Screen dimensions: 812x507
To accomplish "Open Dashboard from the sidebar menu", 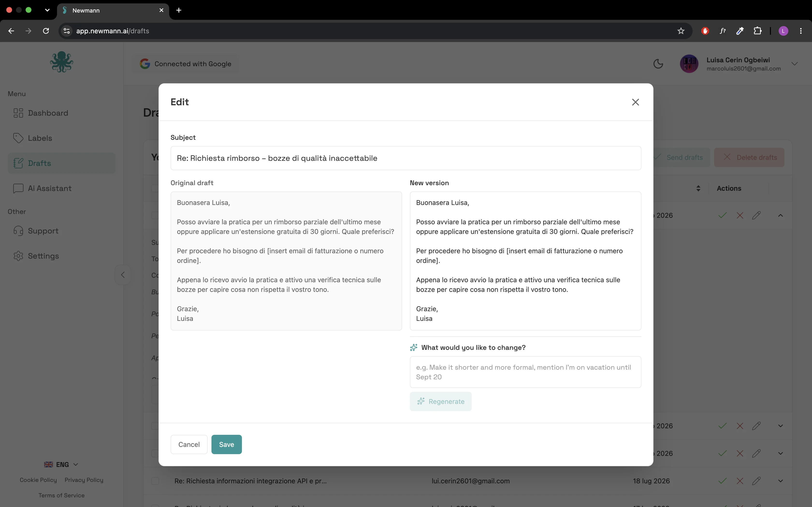I will pyautogui.click(x=61, y=113).
